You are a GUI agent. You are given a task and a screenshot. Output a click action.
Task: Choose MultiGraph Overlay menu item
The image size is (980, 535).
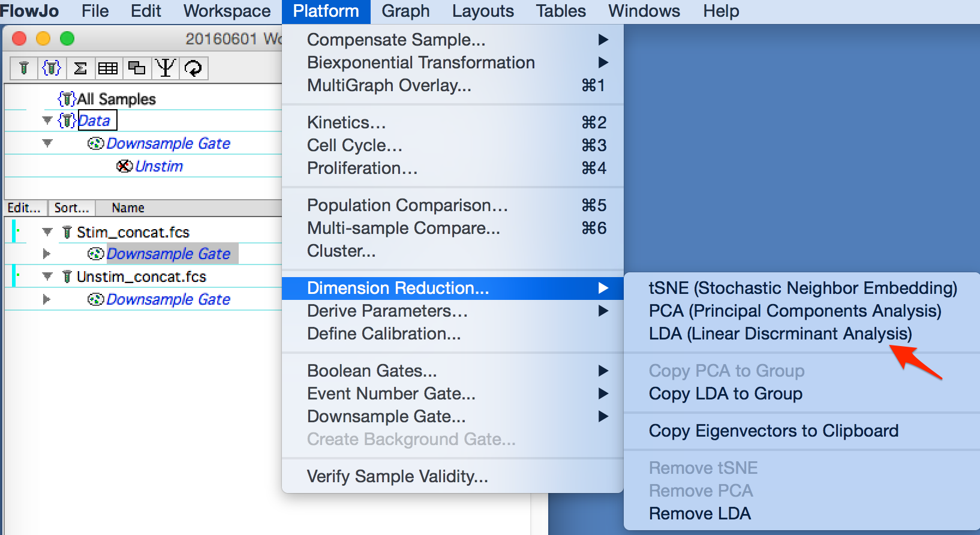point(453,85)
